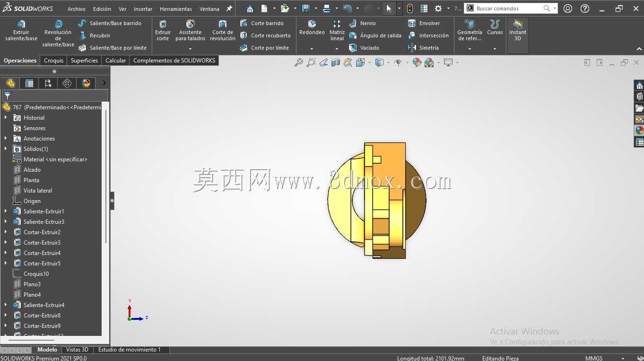Activate the Matriz lineal pattern tool
Image resolution: width=644 pixels, height=361 pixels.
tap(337, 31)
